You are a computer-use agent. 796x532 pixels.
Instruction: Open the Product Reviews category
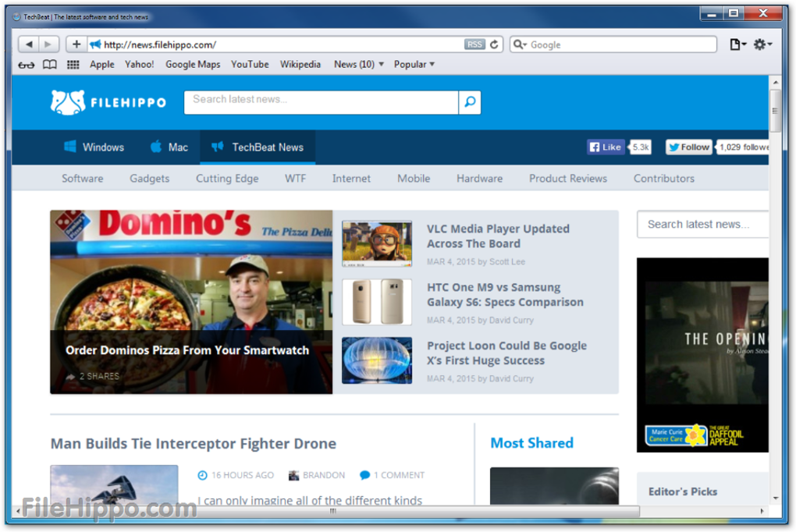click(568, 179)
